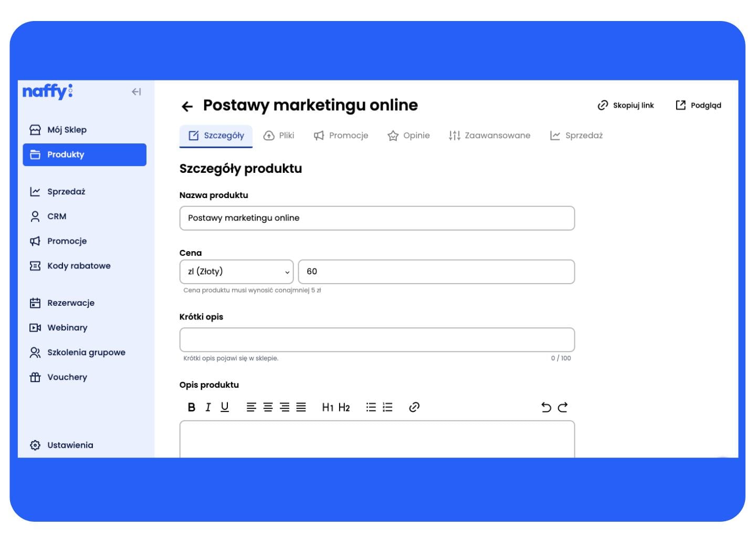Image resolution: width=756 pixels, height=538 pixels.
Task: Select Produkty in sidebar
Action: click(x=85, y=154)
